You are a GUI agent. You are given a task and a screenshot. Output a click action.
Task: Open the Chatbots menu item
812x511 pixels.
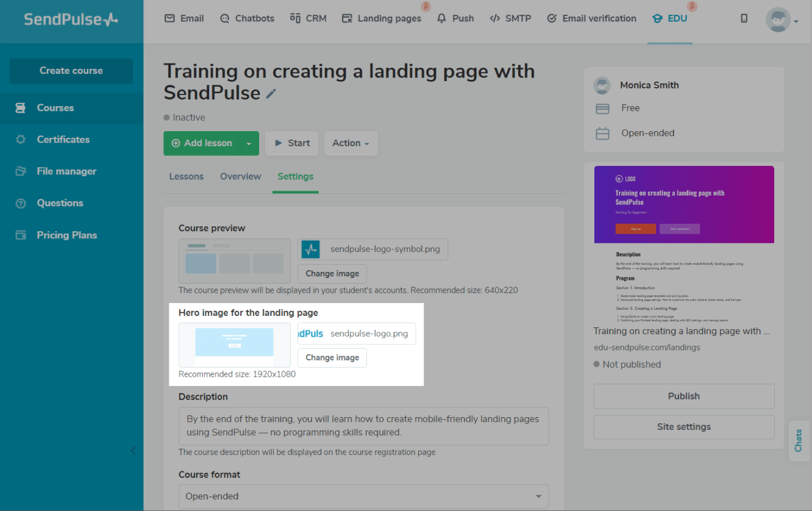247,18
